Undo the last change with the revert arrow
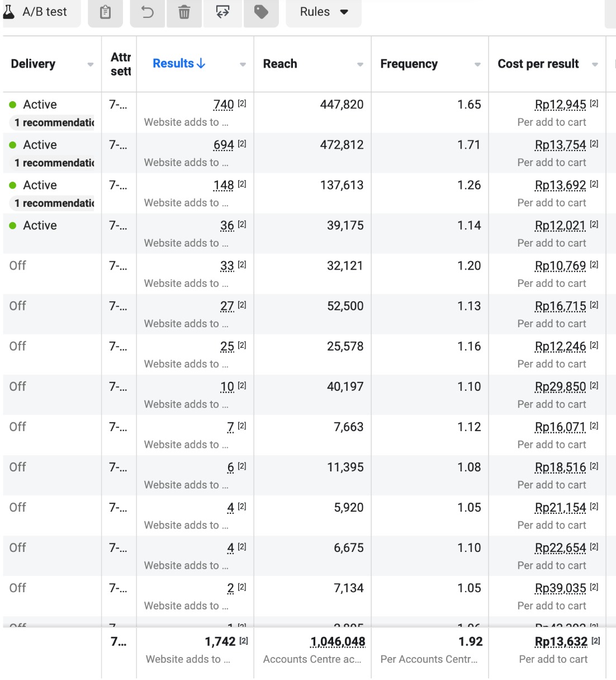 pos(147,13)
